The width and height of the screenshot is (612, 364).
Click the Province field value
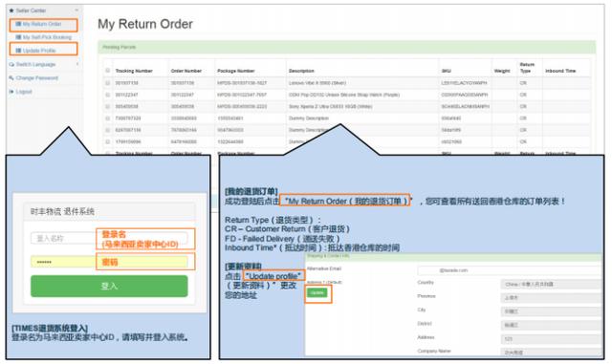(551, 298)
